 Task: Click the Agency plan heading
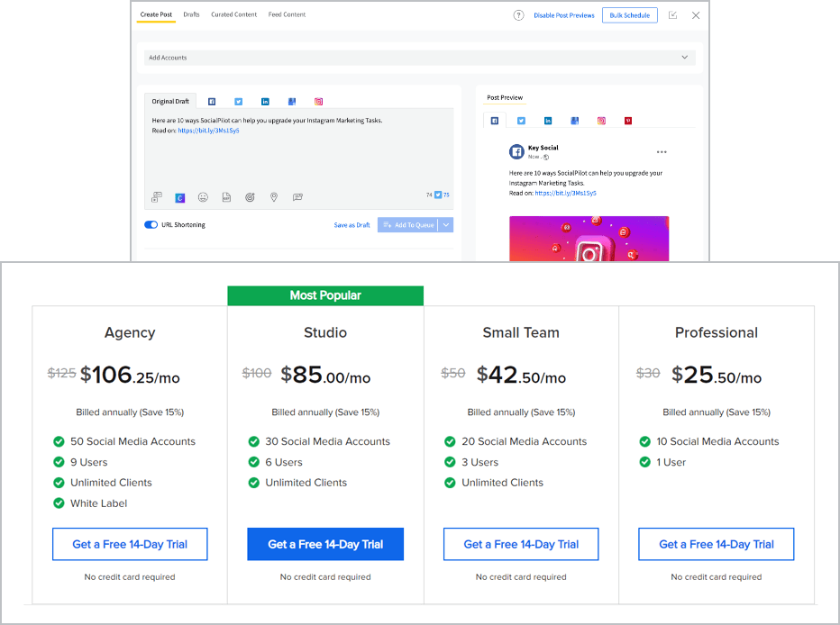point(130,333)
